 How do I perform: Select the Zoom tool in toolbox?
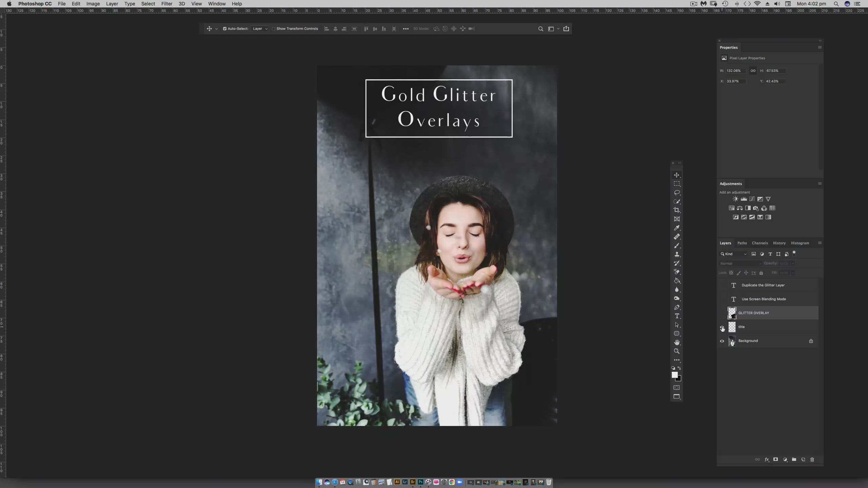(x=677, y=351)
